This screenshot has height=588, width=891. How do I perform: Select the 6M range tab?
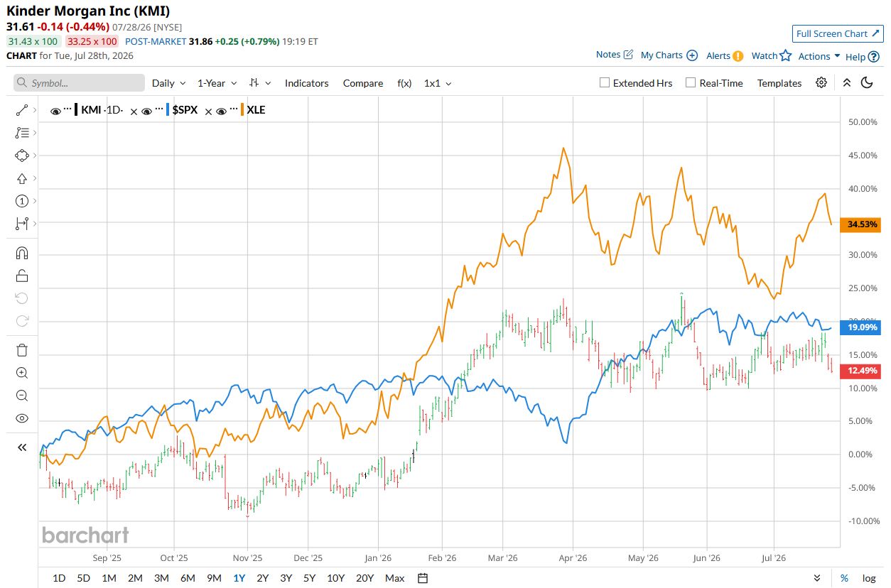tap(188, 578)
